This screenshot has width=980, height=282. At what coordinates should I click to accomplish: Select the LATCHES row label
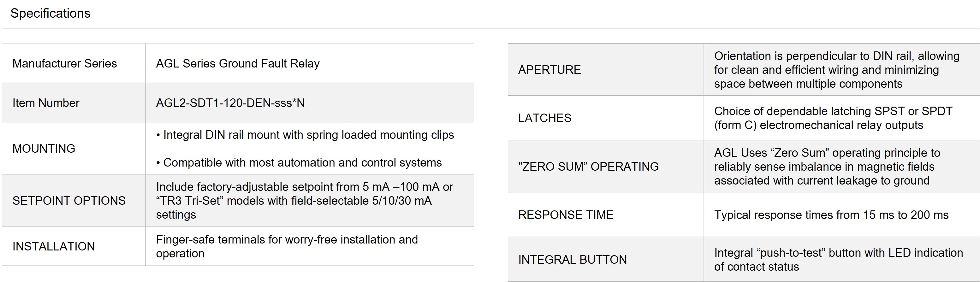[544, 118]
